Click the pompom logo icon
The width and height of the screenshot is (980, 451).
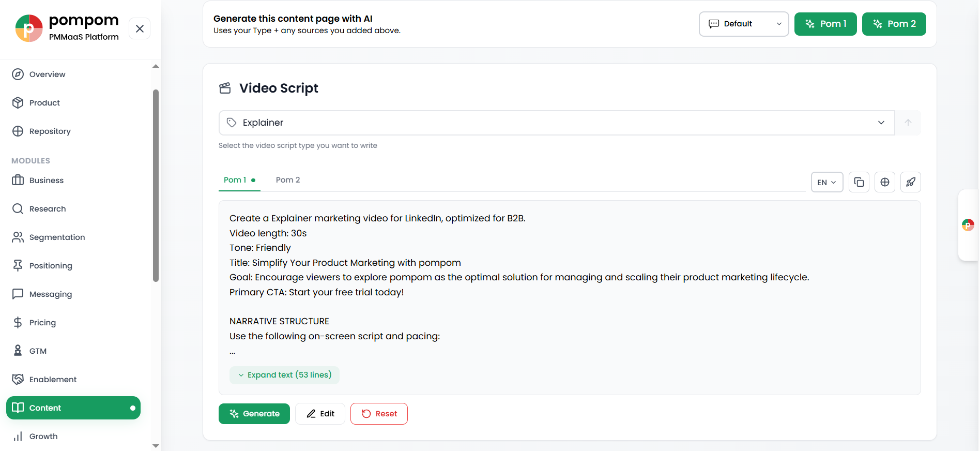pos(29,28)
